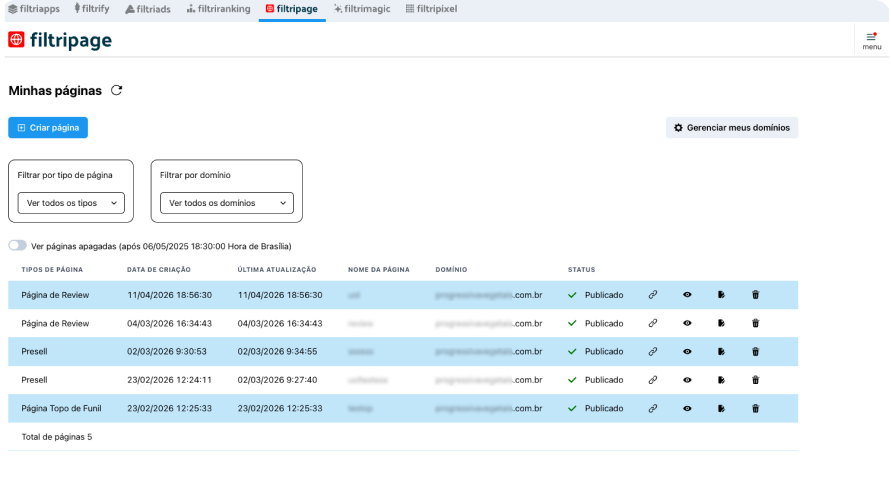Click link icon for Página Topo de Funil
Viewport: 891px width, 501px height.
(x=653, y=408)
